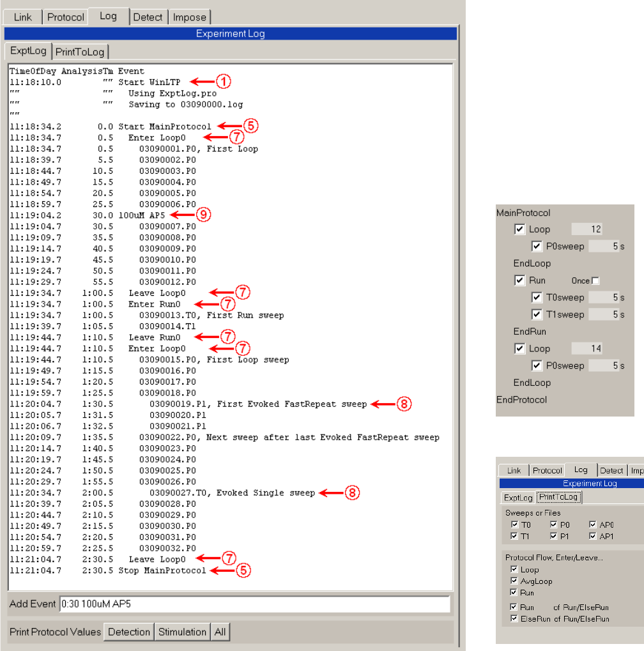Click the All button beside Stimulation
Viewport: 644px width, 651px height.
220,632
